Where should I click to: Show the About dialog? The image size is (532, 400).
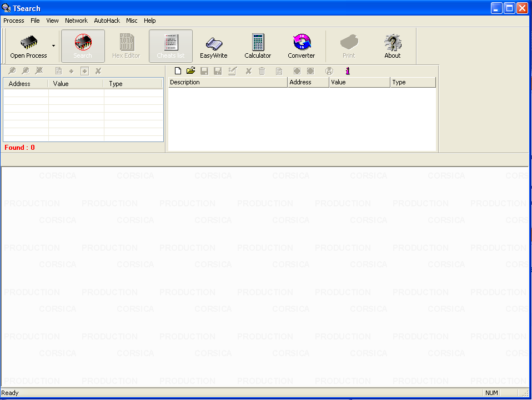[393, 45]
